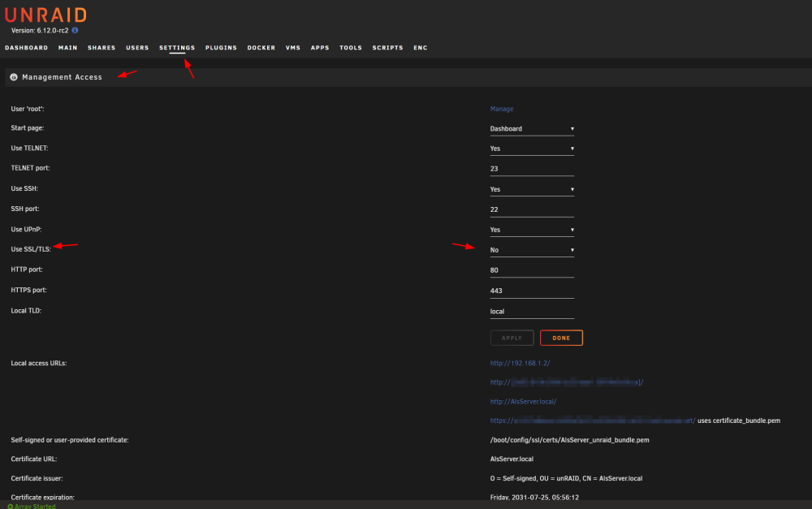Go to the Main tab
This screenshot has width=812, height=509.
click(x=68, y=48)
